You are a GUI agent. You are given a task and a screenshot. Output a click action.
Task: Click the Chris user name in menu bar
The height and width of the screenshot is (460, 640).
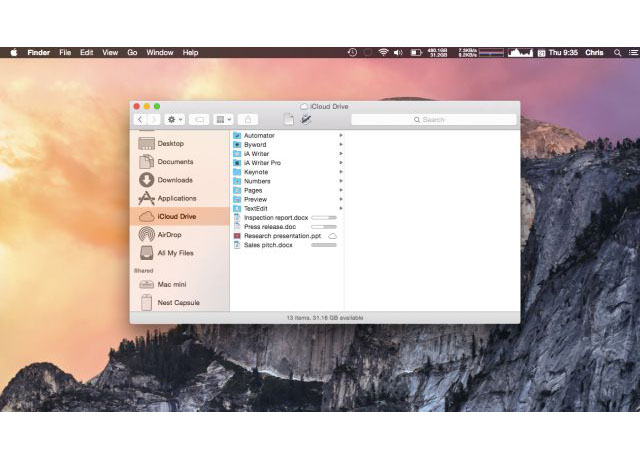click(594, 53)
